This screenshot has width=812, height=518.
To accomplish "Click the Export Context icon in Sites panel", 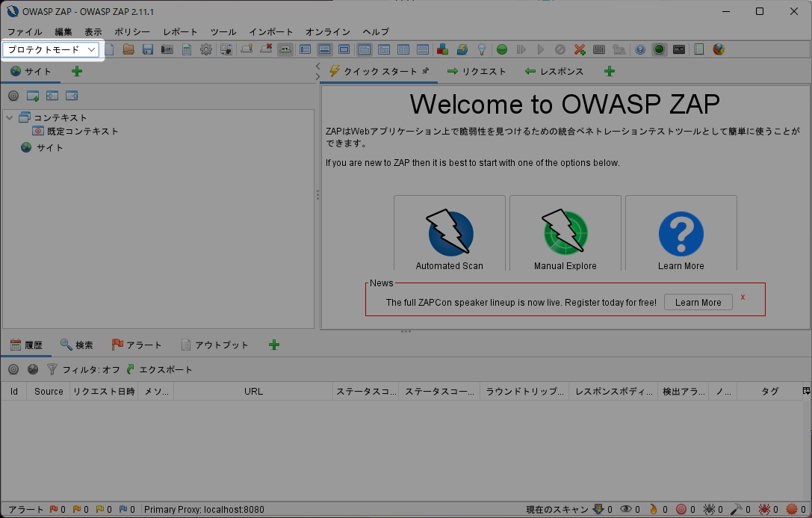I will pos(72,96).
